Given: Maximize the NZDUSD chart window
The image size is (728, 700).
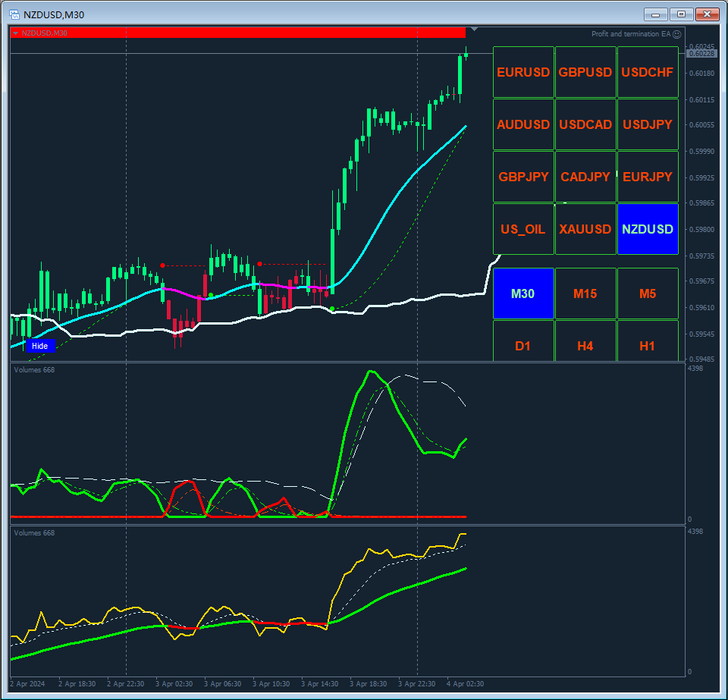Looking at the screenshot, I should coord(681,14).
